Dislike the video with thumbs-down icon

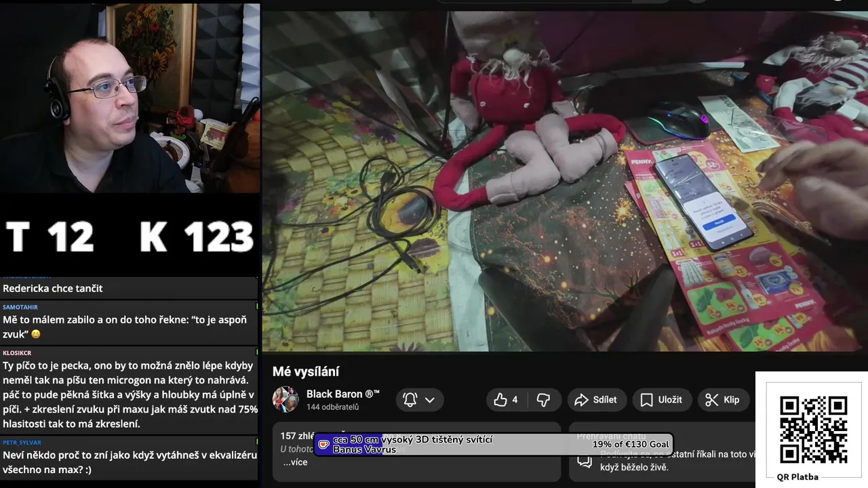tap(544, 400)
